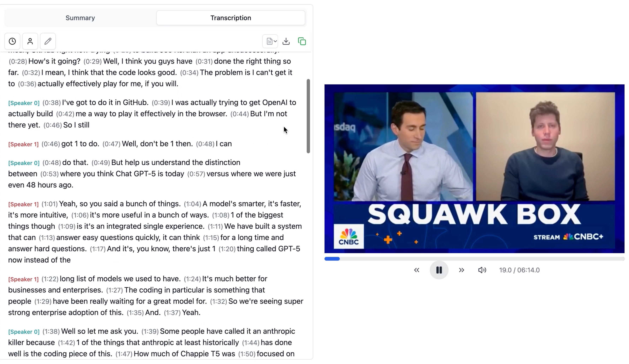
Task: Click the transcript vertical scrollbar
Action: tap(308, 116)
